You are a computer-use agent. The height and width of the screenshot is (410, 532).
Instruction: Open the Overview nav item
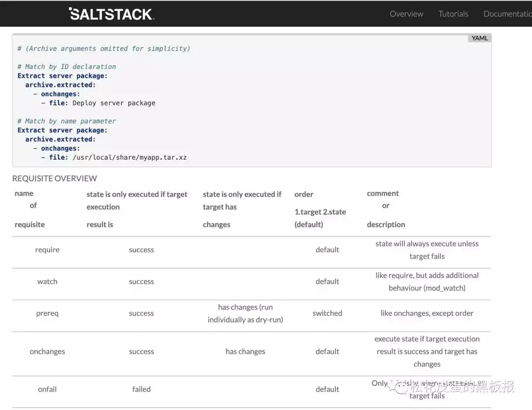tap(406, 14)
